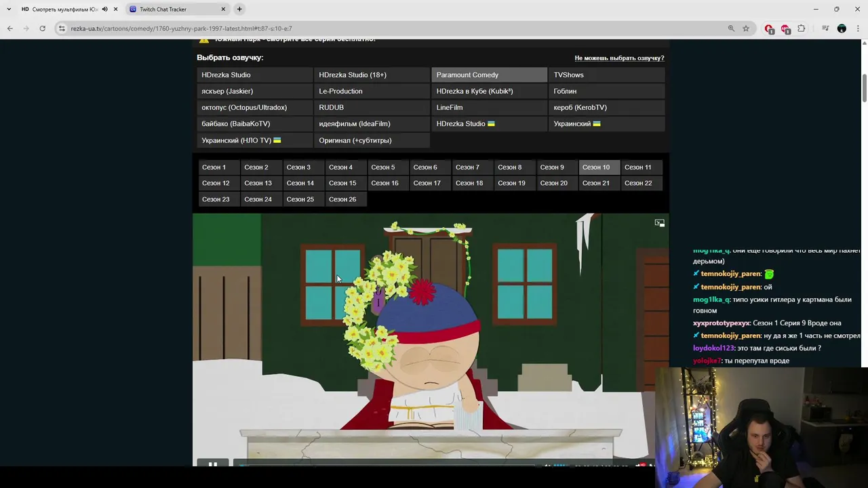
Task: Select HDrezka Studio (18+) dubbing
Action: tap(372, 75)
